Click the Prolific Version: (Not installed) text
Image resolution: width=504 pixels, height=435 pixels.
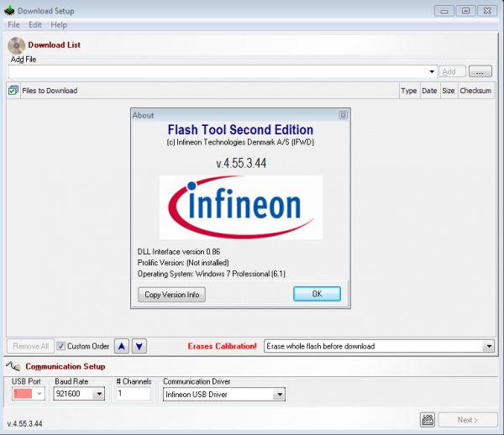[x=183, y=263]
